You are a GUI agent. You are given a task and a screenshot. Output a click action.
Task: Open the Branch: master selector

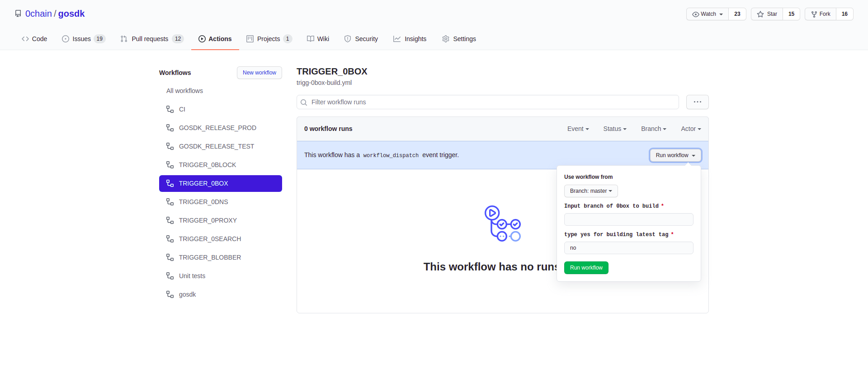[591, 191]
